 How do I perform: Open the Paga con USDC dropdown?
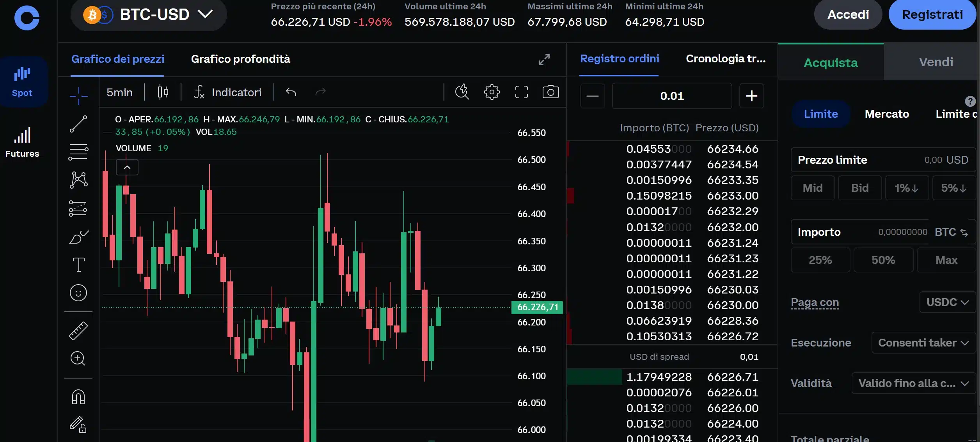coord(947,302)
